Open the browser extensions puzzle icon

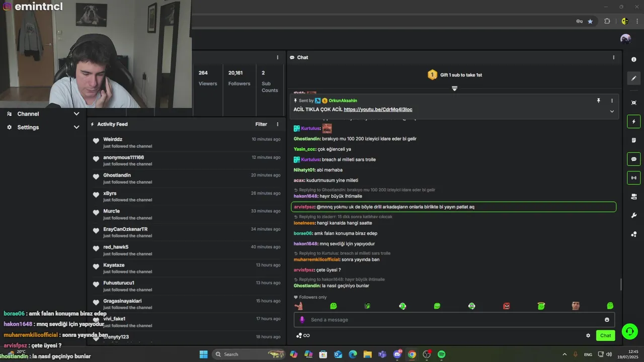click(607, 21)
